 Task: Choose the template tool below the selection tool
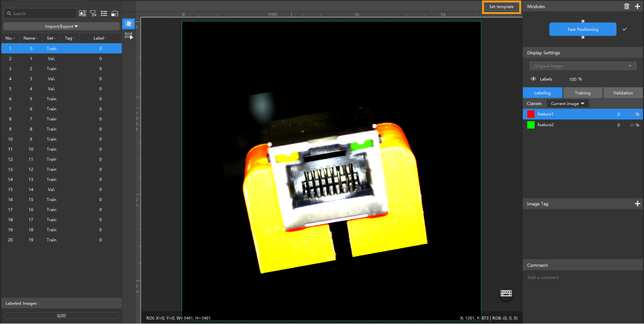[x=129, y=35]
